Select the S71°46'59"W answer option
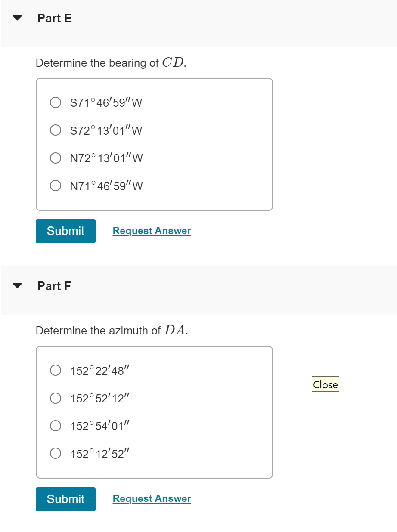The image size is (397, 532). (x=55, y=102)
